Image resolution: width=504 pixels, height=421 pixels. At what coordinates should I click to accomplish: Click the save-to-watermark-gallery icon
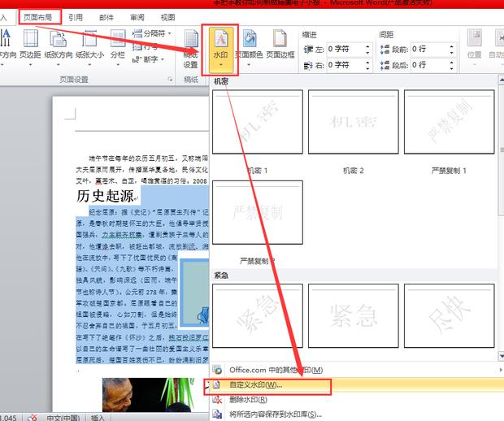[x=218, y=414]
